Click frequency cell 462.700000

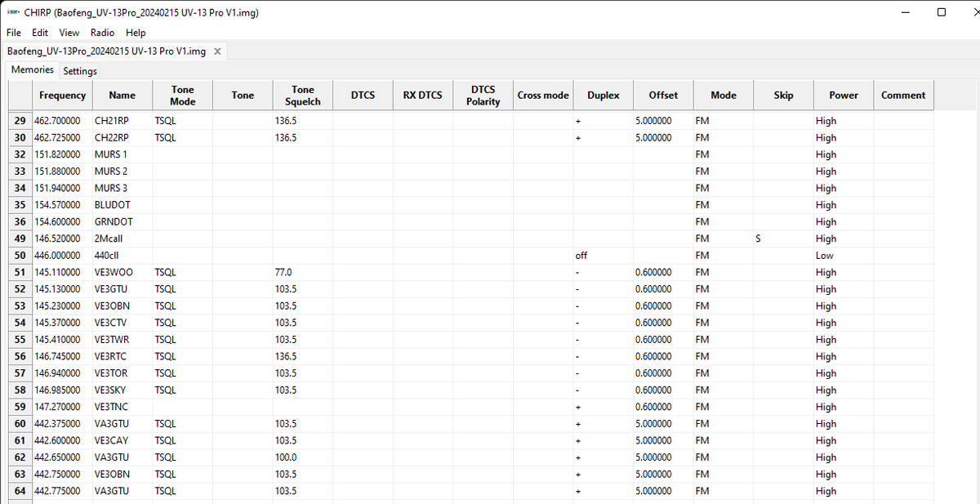62,121
